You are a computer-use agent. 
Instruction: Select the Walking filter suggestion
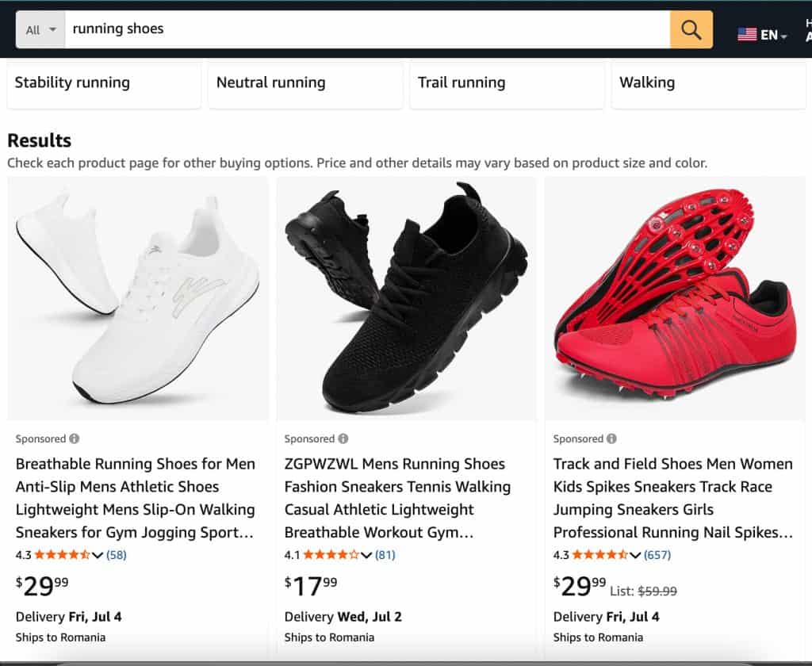pyautogui.click(x=709, y=82)
